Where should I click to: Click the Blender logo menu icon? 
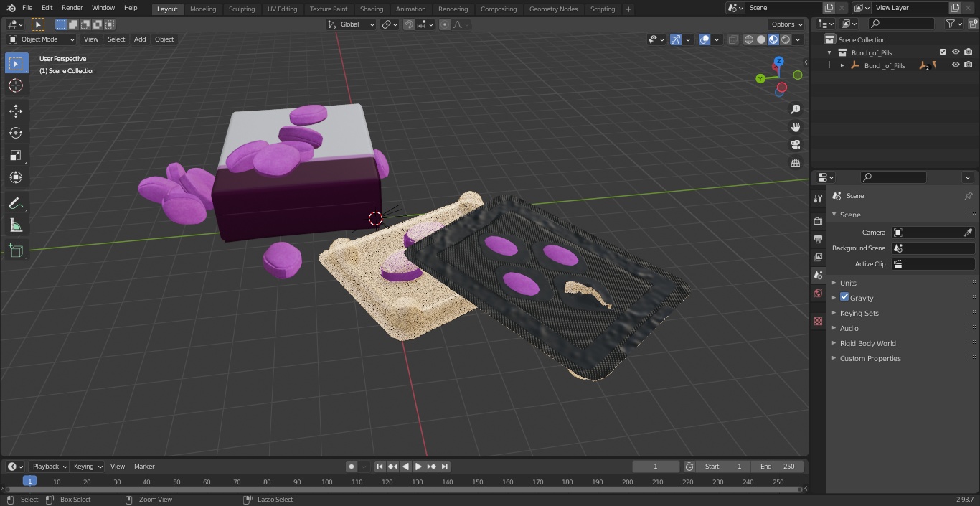(11, 8)
